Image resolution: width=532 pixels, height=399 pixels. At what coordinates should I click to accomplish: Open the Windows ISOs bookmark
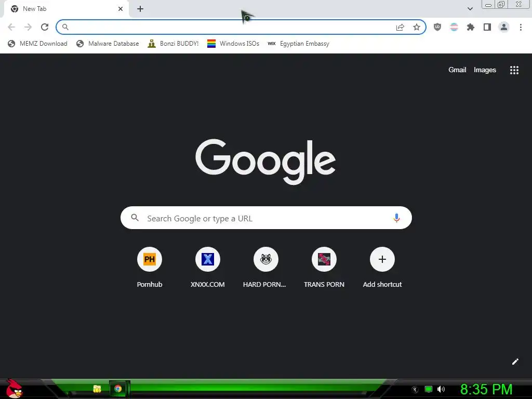(x=233, y=44)
